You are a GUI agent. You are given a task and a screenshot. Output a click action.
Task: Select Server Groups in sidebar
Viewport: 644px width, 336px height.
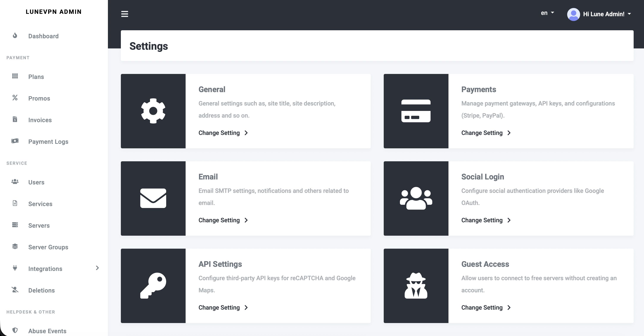click(x=48, y=247)
